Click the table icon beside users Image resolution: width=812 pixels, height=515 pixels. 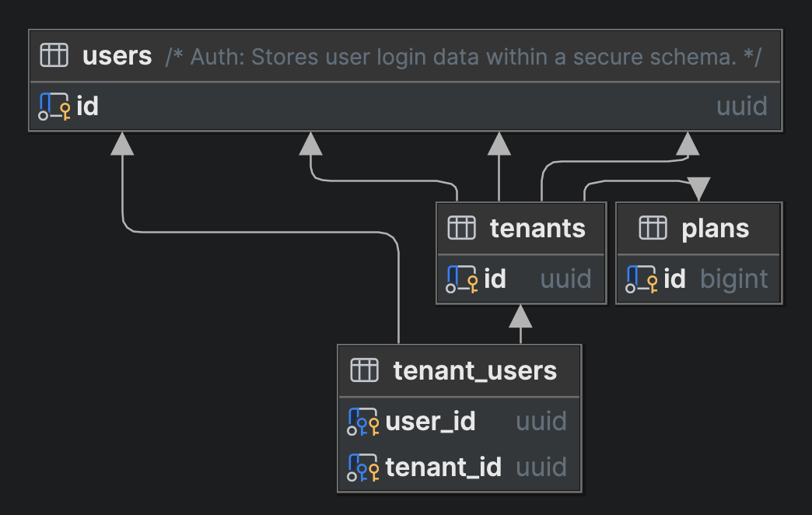click(x=54, y=55)
